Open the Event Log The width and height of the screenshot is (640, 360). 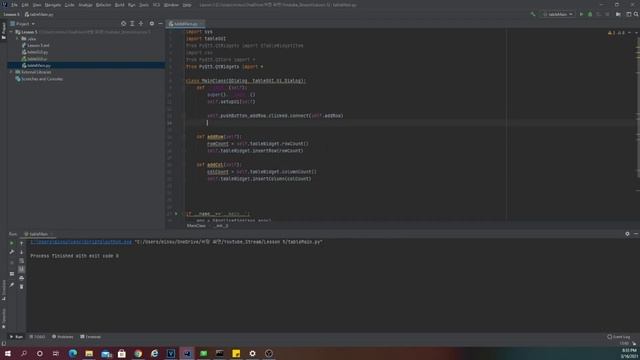[618, 337]
